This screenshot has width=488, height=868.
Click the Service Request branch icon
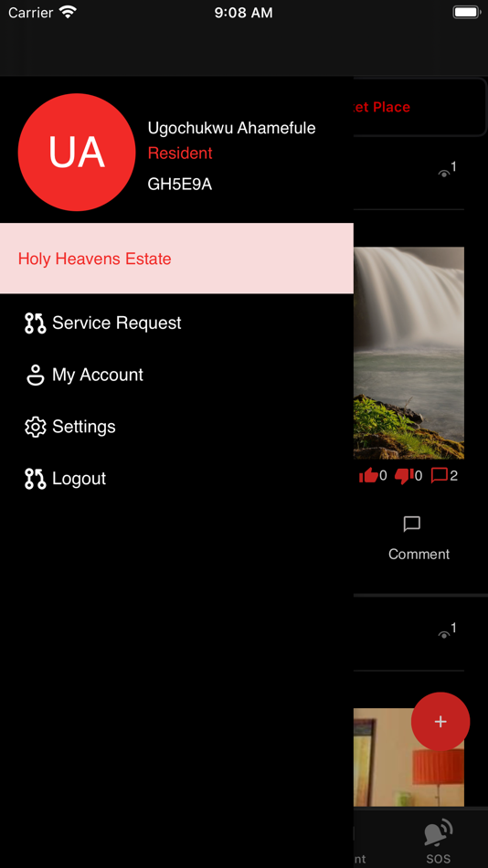click(x=36, y=323)
